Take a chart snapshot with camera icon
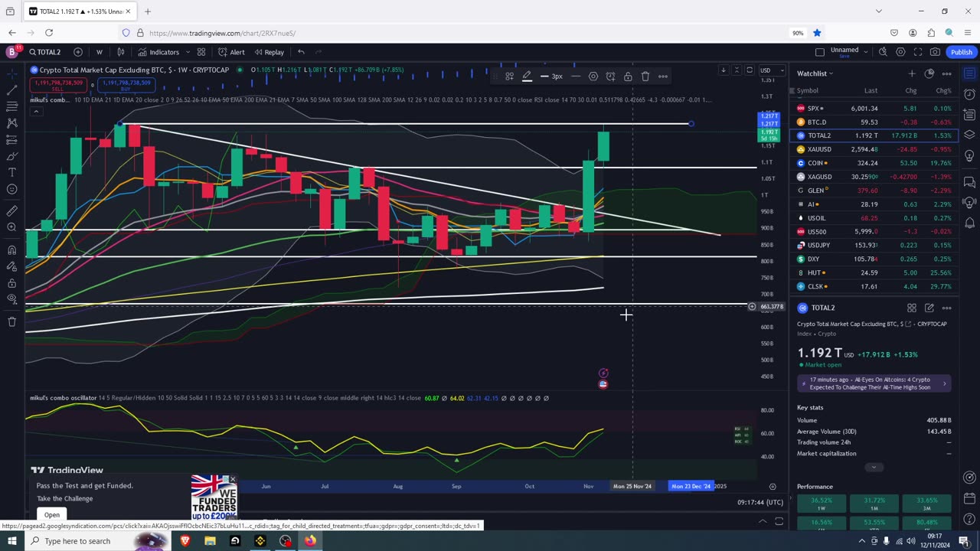This screenshot has height=551, width=980. 935,52
